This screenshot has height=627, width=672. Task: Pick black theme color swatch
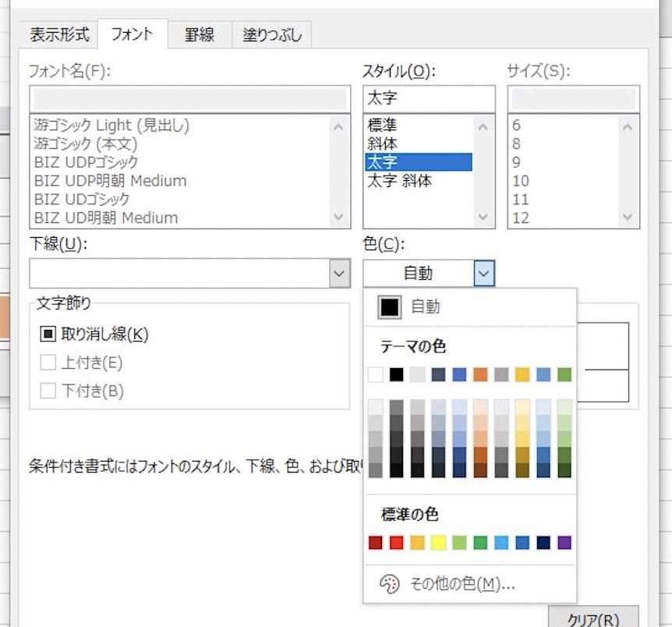(397, 374)
